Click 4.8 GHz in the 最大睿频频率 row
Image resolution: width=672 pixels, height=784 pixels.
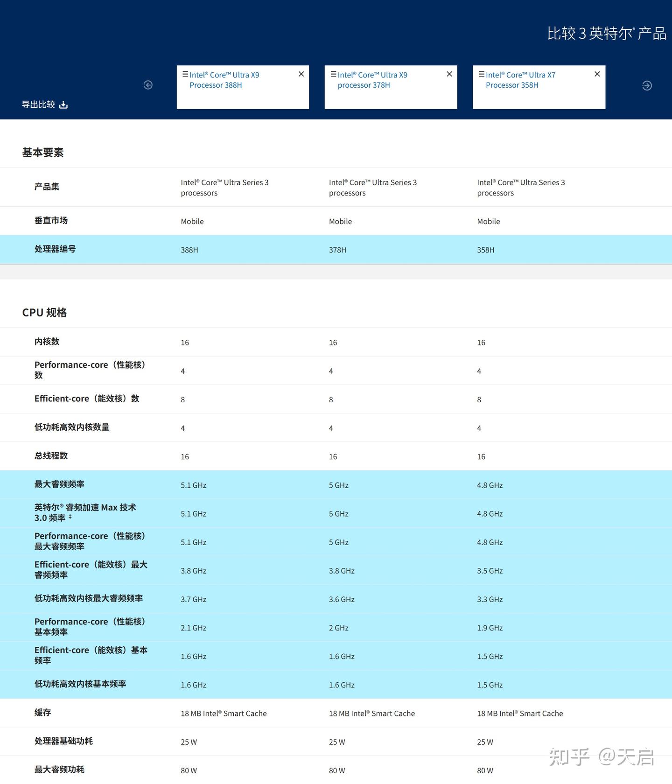coord(490,485)
